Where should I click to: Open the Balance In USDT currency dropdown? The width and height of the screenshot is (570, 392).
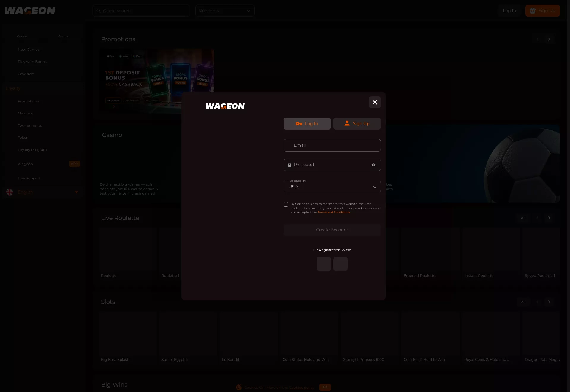click(x=332, y=187)
